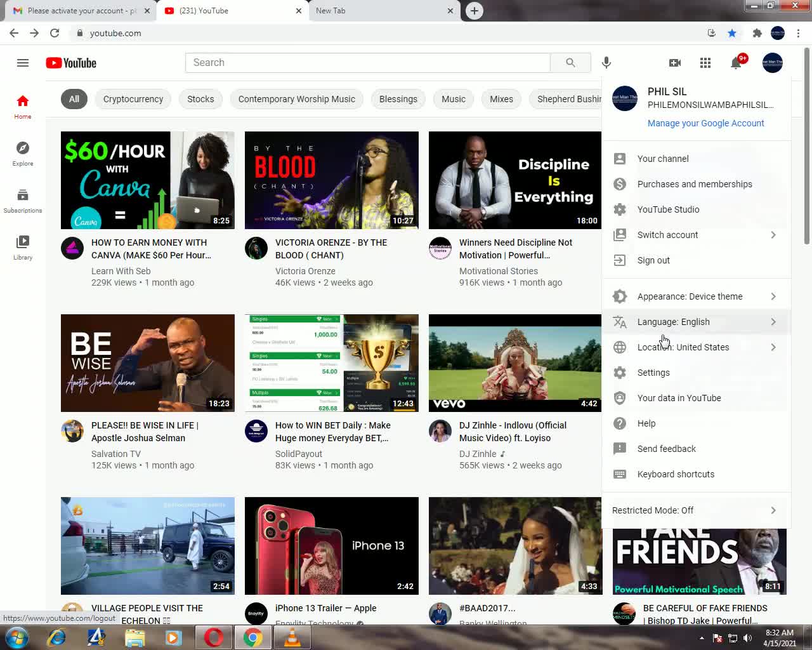
Task: Choose Sign out
Action: (696, 260)
